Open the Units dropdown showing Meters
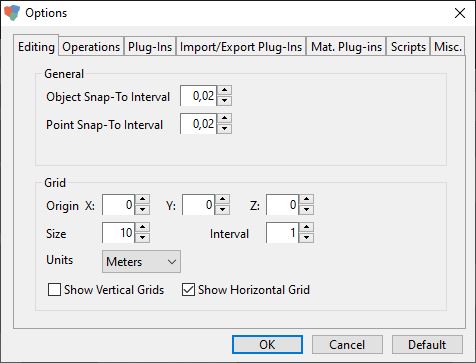 coord(141,262)
